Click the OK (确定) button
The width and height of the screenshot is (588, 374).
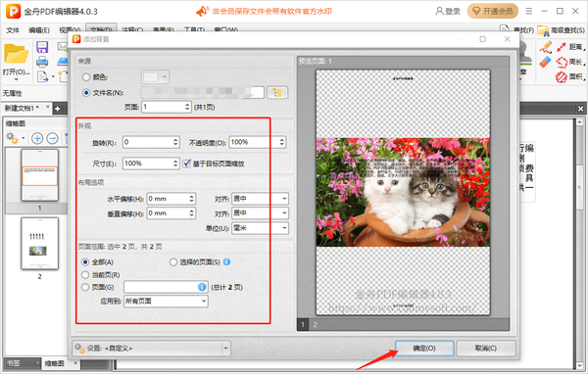click(424, 349)
